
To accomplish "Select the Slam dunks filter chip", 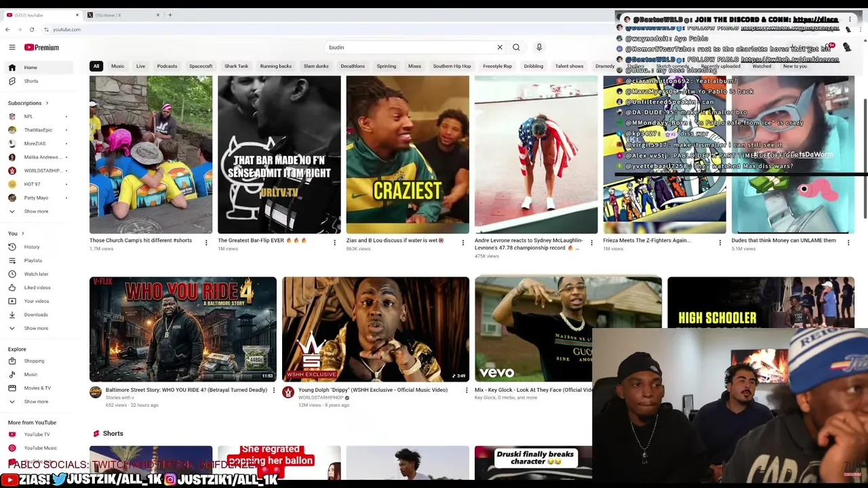I will pyautogui.click(x=316, y=66).
